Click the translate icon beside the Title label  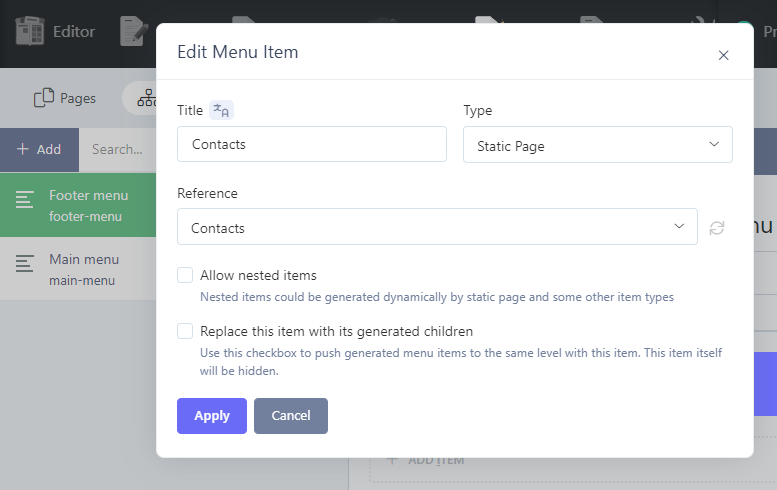(221, 111)
